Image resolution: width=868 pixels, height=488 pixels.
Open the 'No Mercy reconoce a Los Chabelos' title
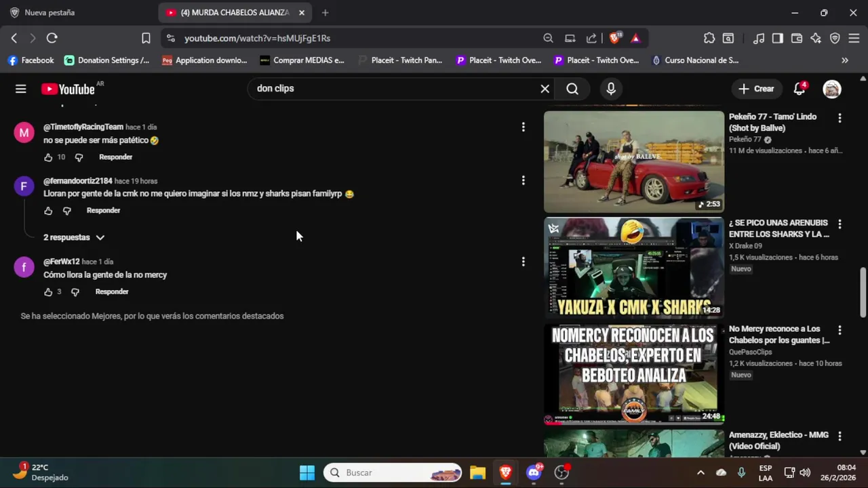point(779,335)
